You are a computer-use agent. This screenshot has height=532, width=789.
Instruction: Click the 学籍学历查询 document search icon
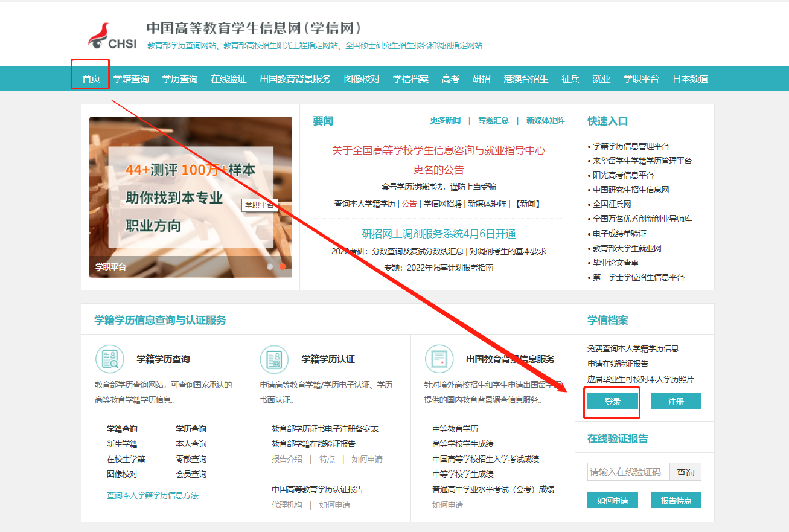tap(110, 359)
